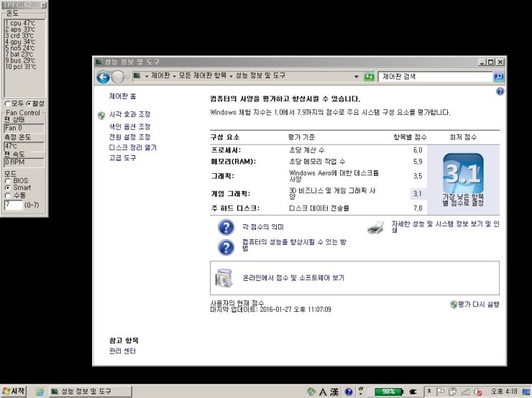Select BIOS fan mode radio button
Image resolution: width=532 pixels, height=398 pixels.
coord(7,181)
